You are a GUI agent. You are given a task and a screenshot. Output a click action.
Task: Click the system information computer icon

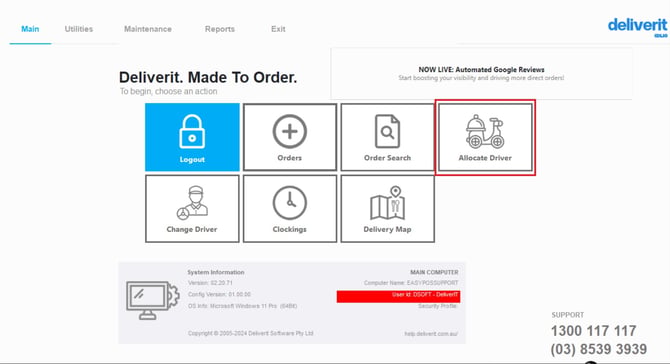(x=153, y=300)
